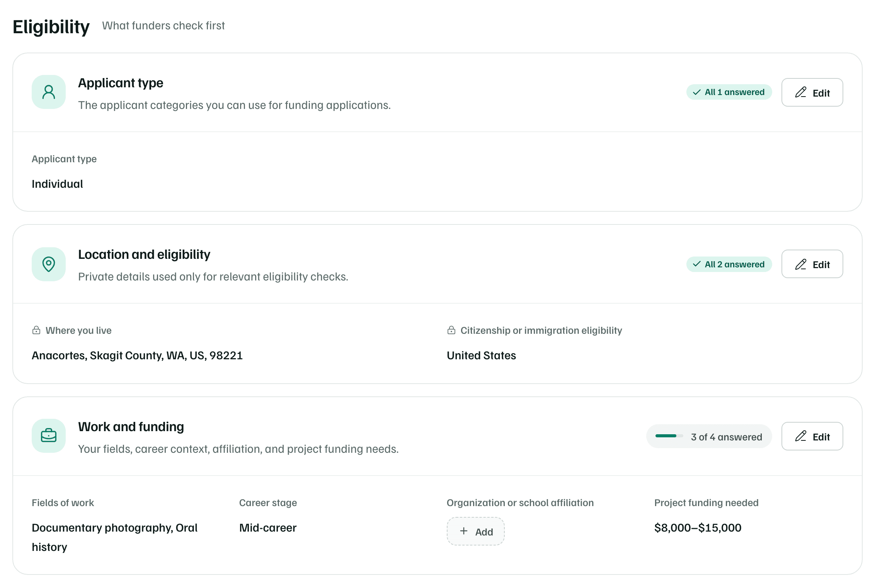
Task: Click 'Organization or school affiliation' label
Action: pos(520,503)
